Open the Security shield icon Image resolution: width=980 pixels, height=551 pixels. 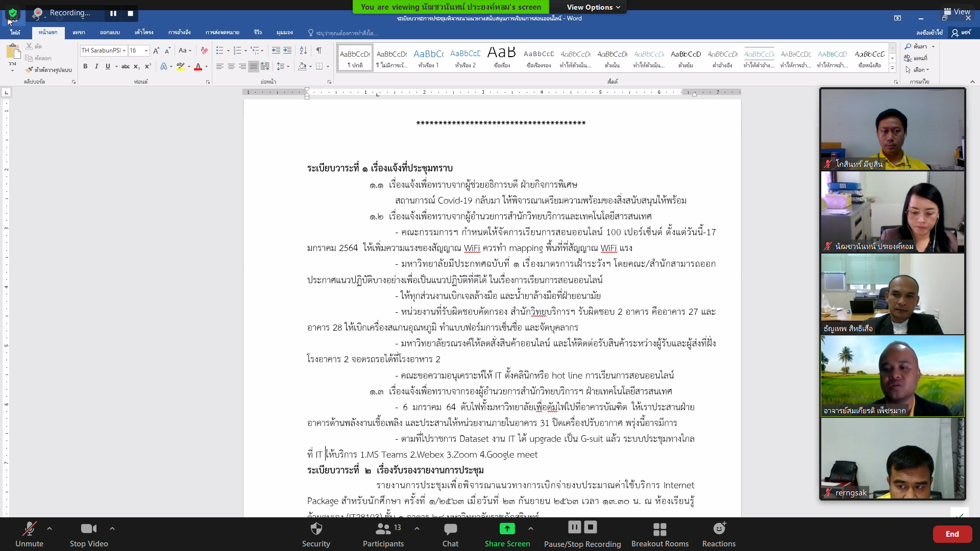coord(316,529)
